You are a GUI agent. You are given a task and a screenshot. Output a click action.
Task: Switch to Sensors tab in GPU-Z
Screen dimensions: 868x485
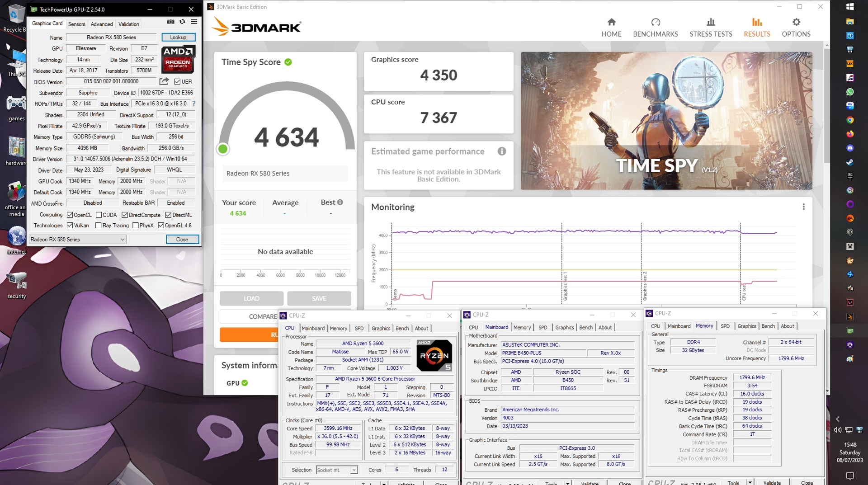click(76, 24)
